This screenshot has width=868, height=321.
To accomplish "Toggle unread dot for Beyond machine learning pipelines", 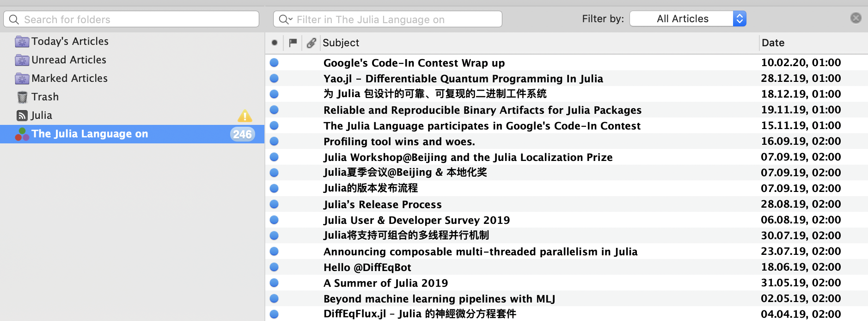I will point(274,298).
